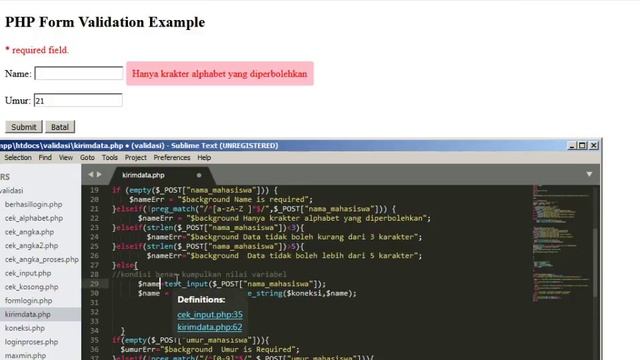
Task: Open cek_angka2.php in the sidebar
Action: tap(31, 246)
